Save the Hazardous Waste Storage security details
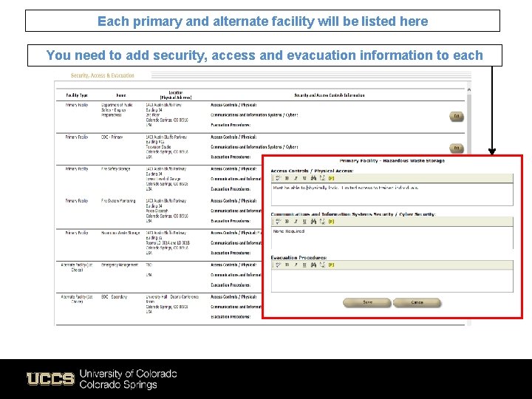Image resolution: width=532 pixels, height=399 pixels. click(367, 302)
